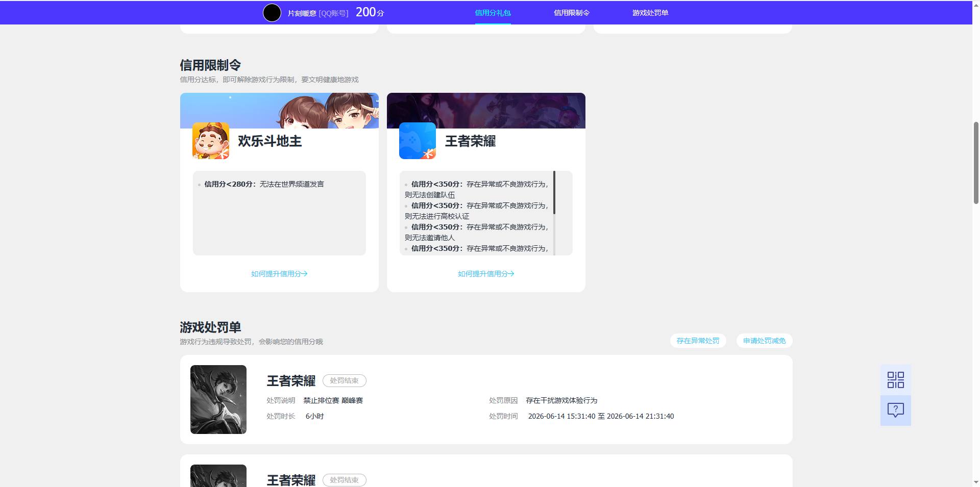980x487 pixels.
Task: Go to the 游戏处罚单 tab
Action: [650, 13]
